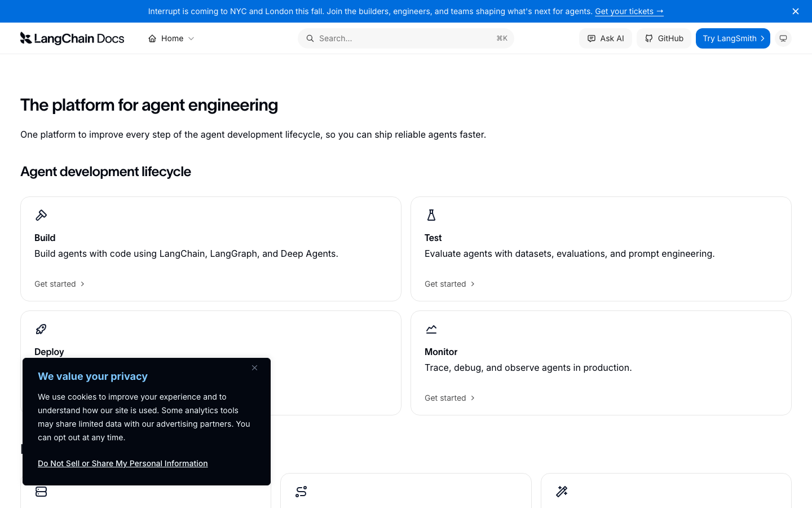Open Get started under Monitor card

[x=450, y=398]
